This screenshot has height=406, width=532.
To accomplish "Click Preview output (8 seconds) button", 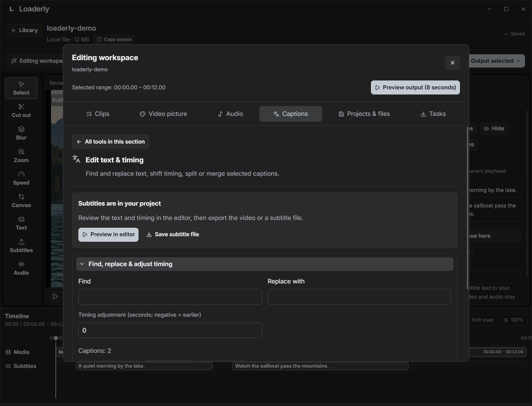I will tap(415, 87).
